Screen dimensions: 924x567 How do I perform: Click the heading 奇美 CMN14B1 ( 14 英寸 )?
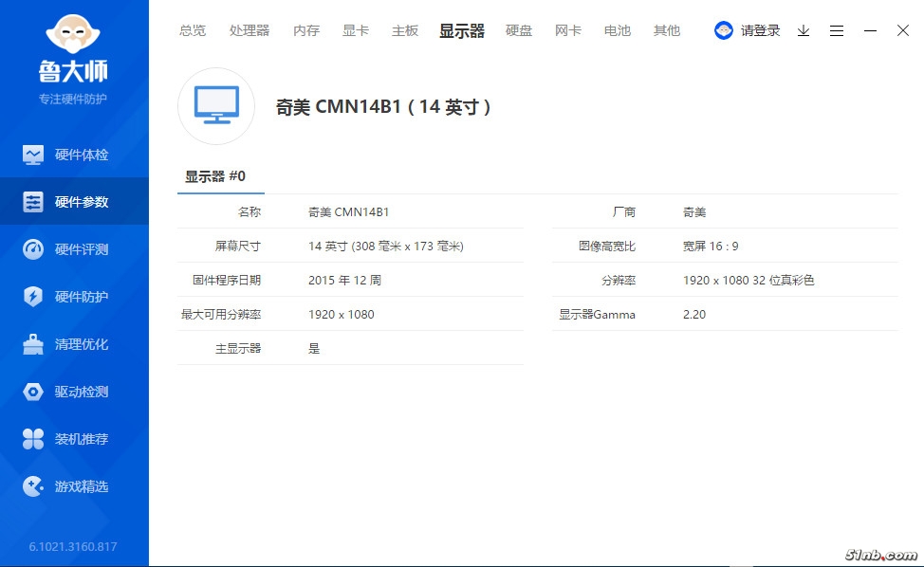[x=383, y=106]
